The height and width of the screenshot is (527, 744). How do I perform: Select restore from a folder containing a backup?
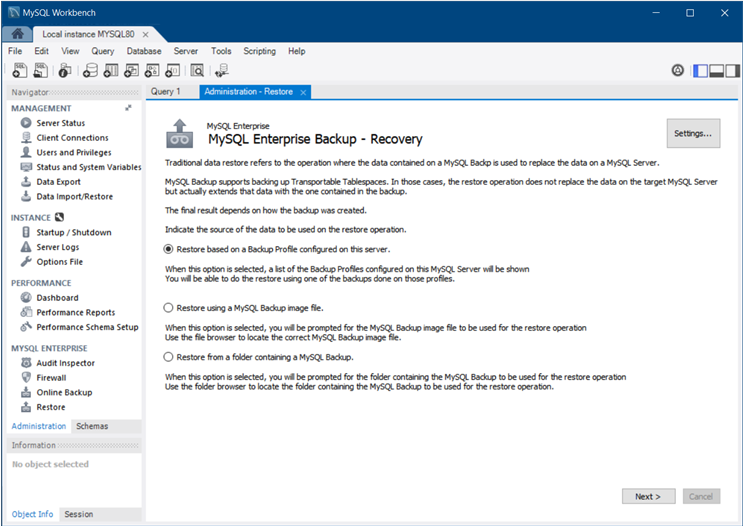point(168,356)
